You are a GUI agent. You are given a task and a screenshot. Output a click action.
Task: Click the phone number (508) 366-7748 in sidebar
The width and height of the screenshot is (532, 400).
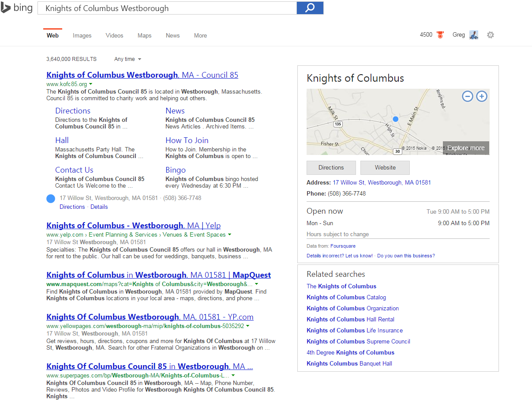point(347,193)
